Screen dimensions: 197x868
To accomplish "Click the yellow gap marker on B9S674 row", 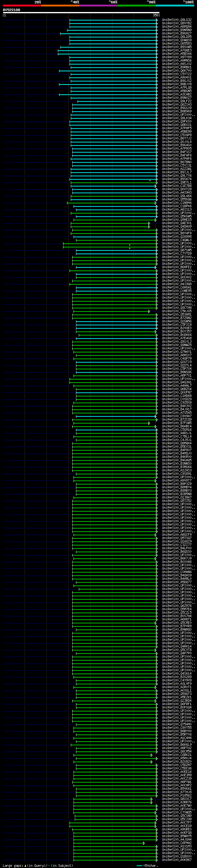I will pyautogui.click(x=150, y=180).
